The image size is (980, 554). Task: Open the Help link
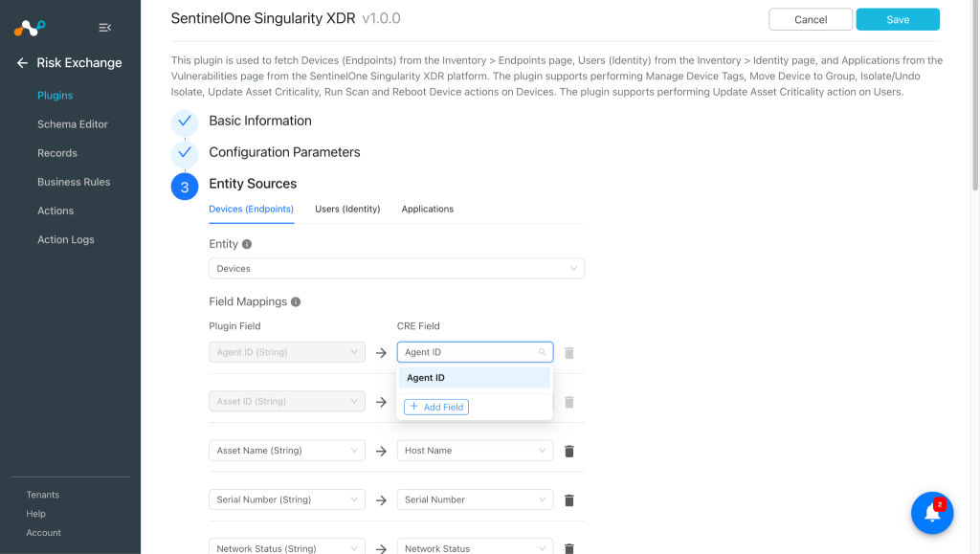click(35, 514)
